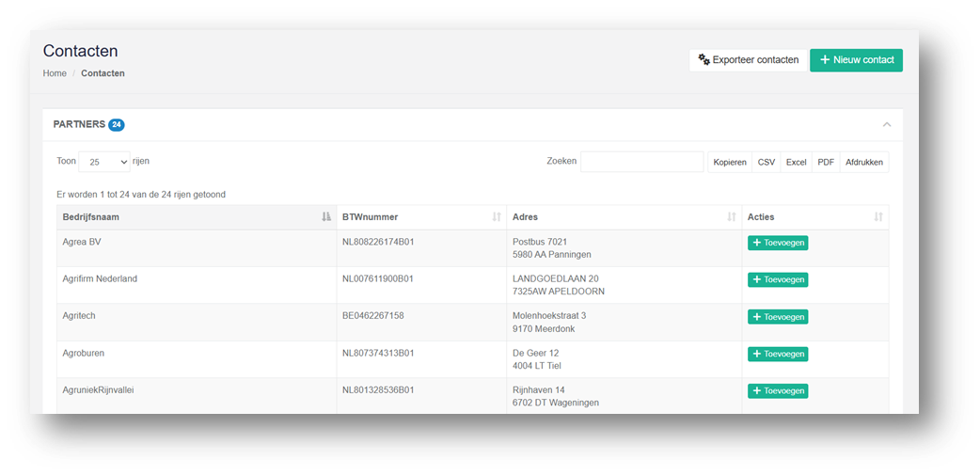Go to Home breadcrumb link
The image size is (980, 475).
[55, 73]
